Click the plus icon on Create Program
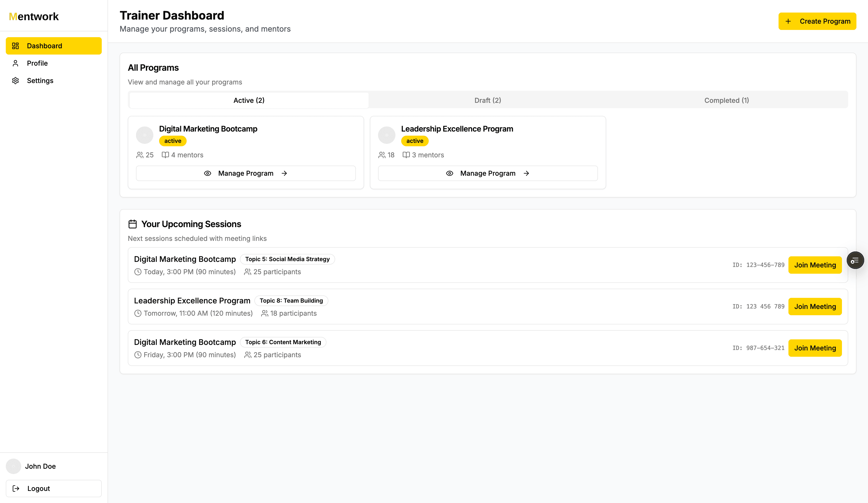This screenshot has height=503, width=868. pyautogui.click(x=788, y=21)
